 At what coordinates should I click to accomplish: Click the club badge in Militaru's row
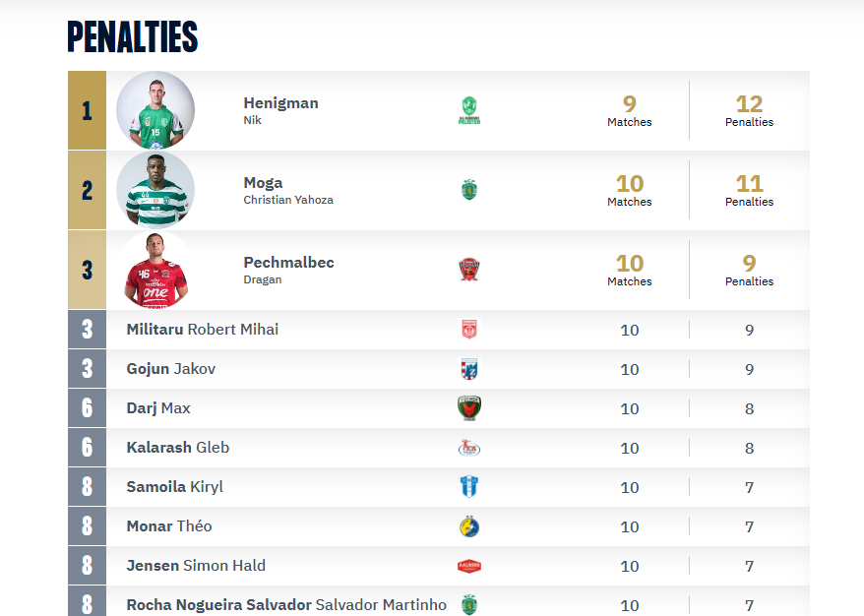coord(469,330)
